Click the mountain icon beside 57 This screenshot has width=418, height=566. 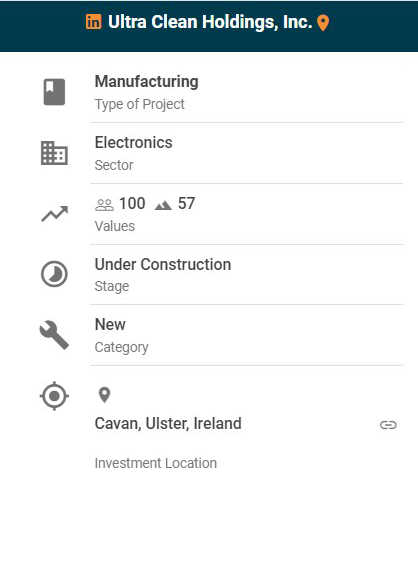[163, 205]
